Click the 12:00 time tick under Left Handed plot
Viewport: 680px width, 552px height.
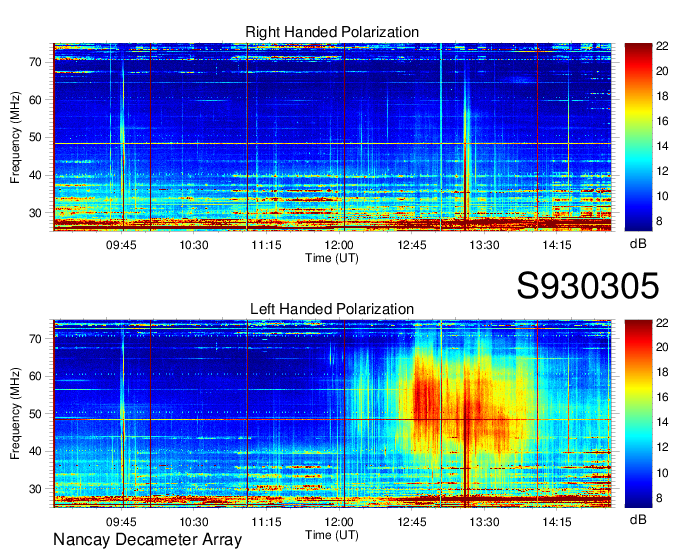pyautogui.click(x=339, y=522)
